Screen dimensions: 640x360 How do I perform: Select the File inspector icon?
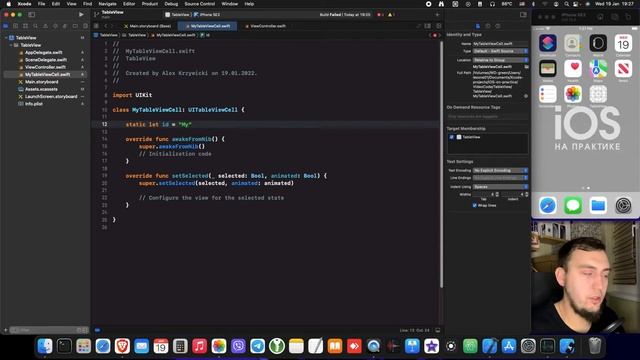(x=478, y=26)
